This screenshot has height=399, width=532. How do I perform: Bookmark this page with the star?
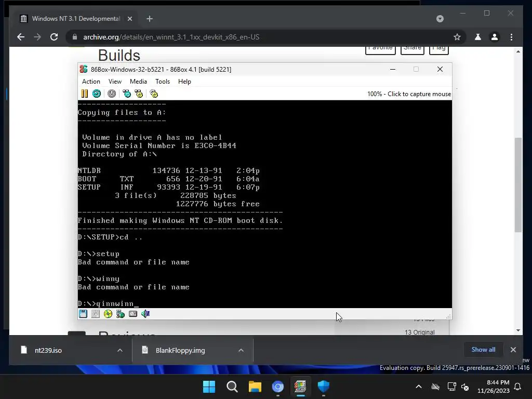click(457, 37)
